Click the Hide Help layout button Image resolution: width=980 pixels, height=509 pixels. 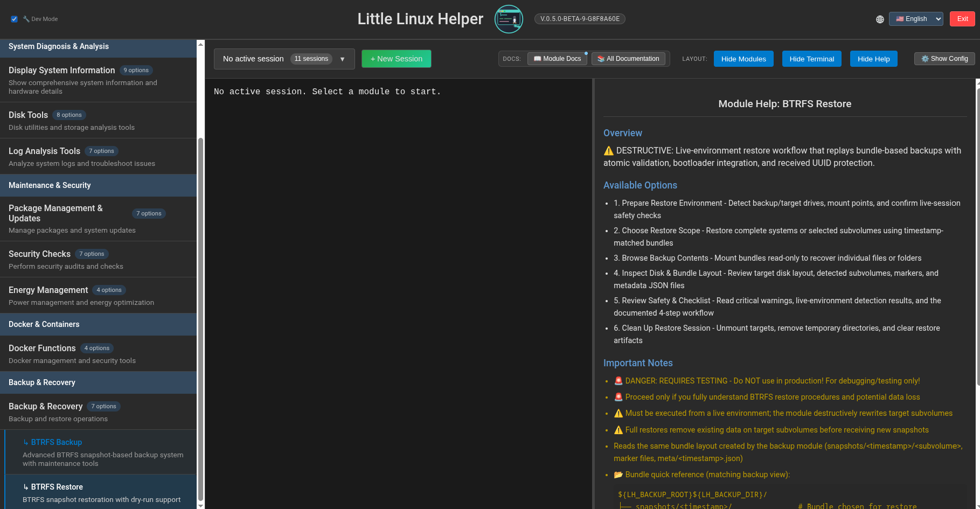[874, 59]
